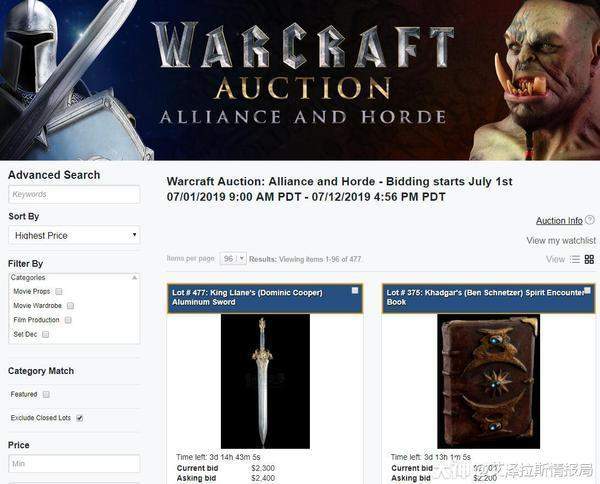The image size is (600, 484).
Task: Click the Auction Info help icon
Action: coord(590,220)
